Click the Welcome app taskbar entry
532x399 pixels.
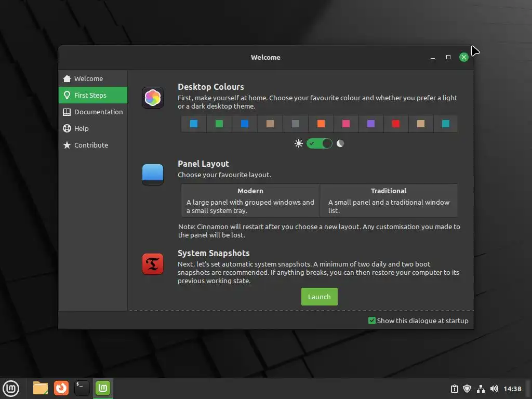103,388
